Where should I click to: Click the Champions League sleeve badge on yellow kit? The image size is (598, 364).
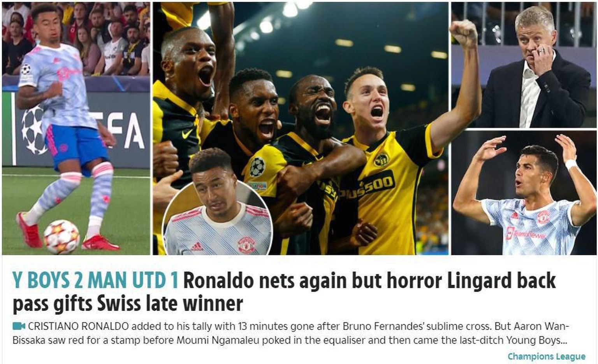click(x=257, y=167)
